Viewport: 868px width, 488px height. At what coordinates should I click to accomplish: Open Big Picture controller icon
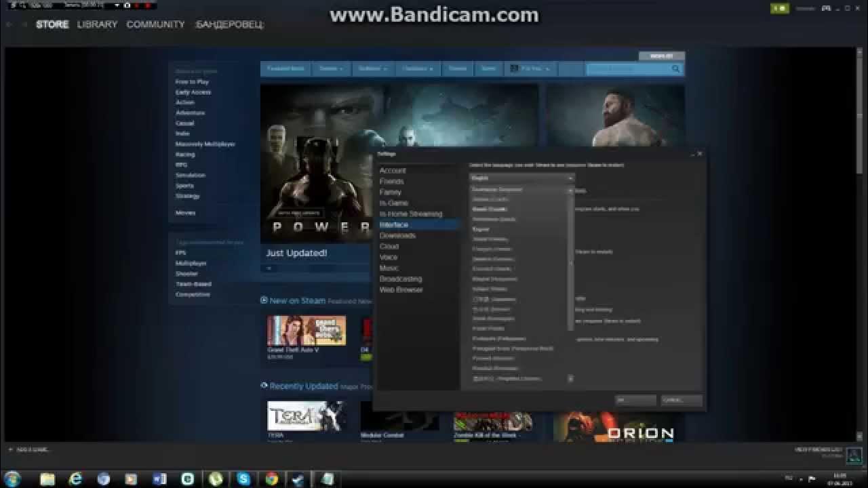click(826, 8)
